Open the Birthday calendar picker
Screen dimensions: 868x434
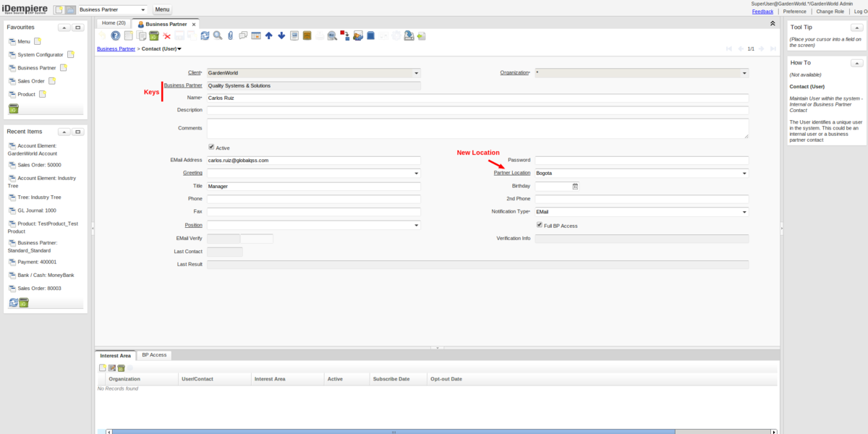tap(575, 186)
